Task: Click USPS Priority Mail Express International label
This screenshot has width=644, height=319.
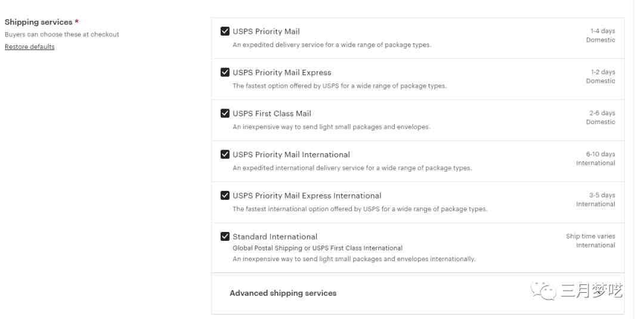Action: pyautogui.click(x=306, y=196)
